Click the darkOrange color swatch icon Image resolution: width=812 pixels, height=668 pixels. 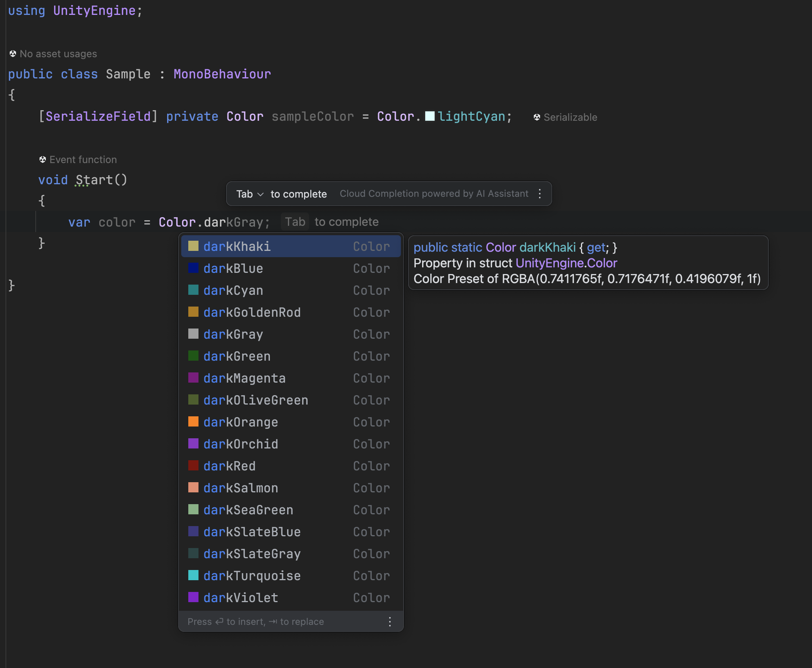[x=193, y=422]
